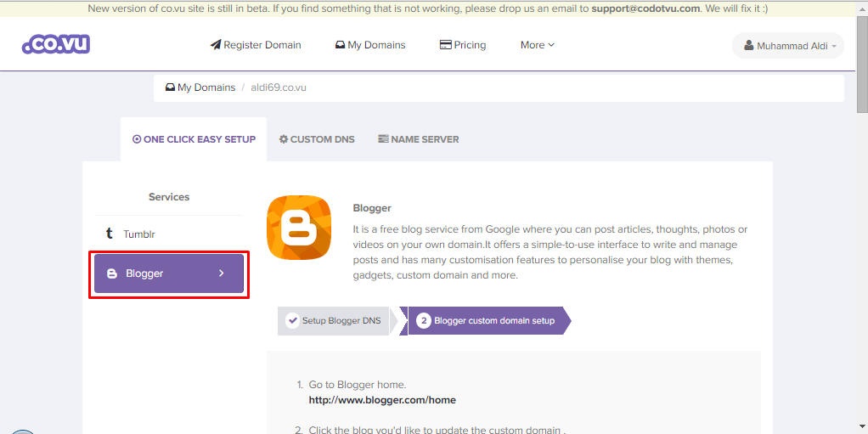Select the Blogger custom domain setup step
This screenshot has width=868, height=434.
pos(488,320)
